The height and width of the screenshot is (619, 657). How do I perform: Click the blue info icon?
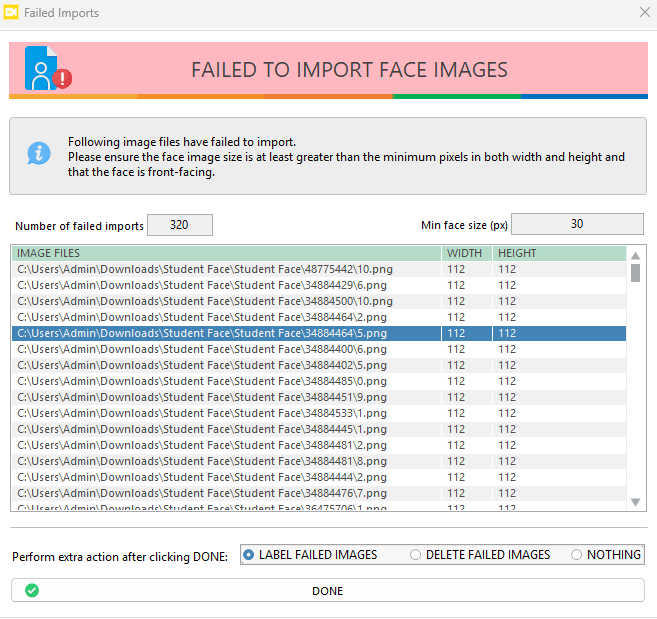click(x=38, y=153)
